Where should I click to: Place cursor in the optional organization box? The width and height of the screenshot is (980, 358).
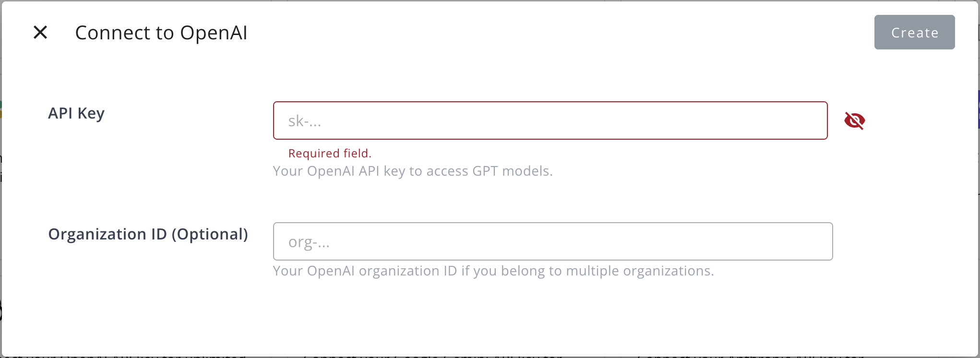552,241
